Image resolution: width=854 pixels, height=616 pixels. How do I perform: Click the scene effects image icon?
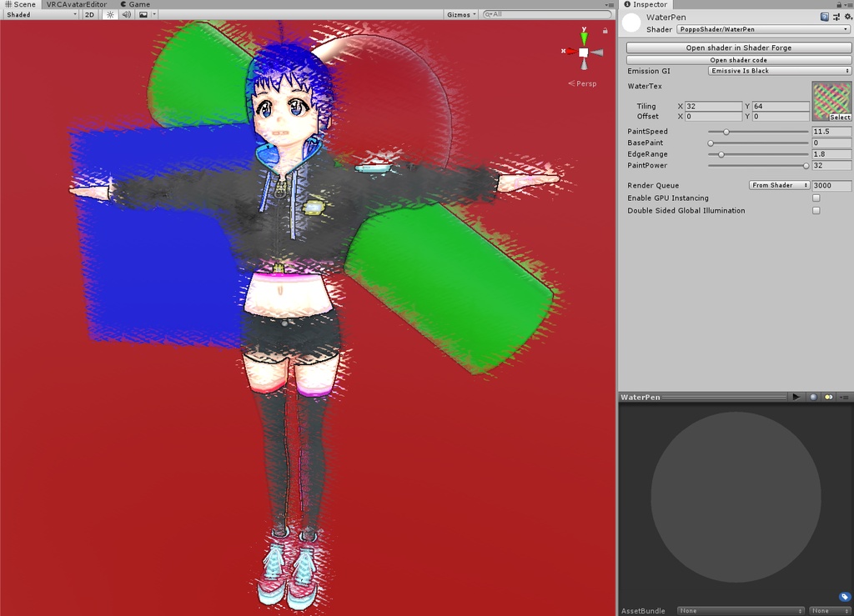point(143,15)
